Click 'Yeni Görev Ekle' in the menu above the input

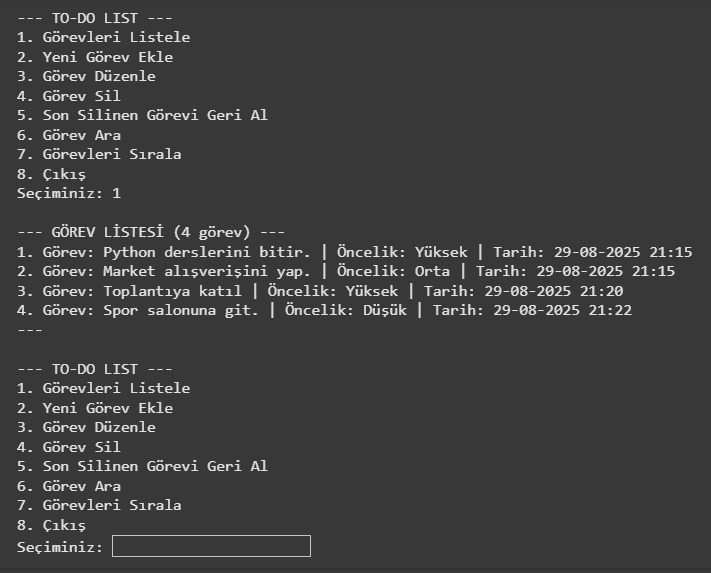(107, 408)
